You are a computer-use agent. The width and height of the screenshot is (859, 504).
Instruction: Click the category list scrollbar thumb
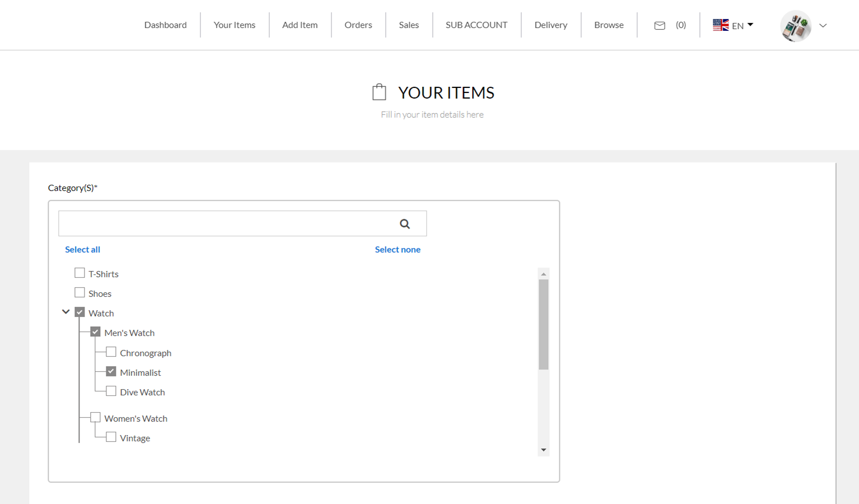[543, 325]
